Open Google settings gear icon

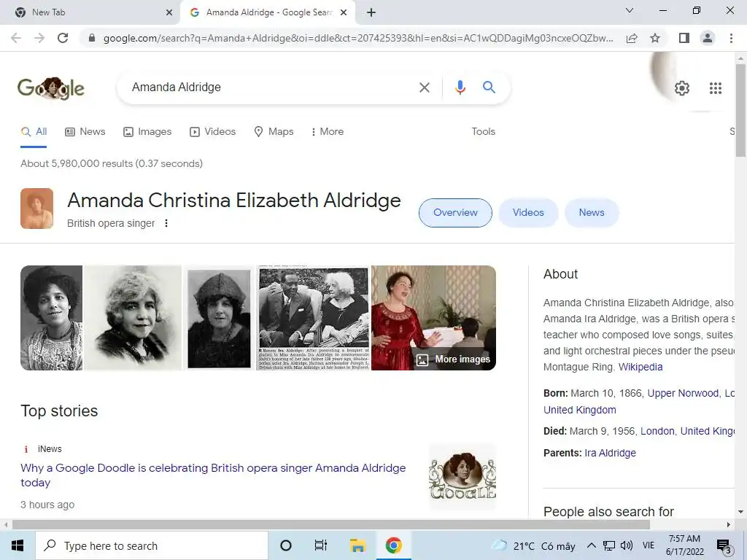(x=682, y=88)
